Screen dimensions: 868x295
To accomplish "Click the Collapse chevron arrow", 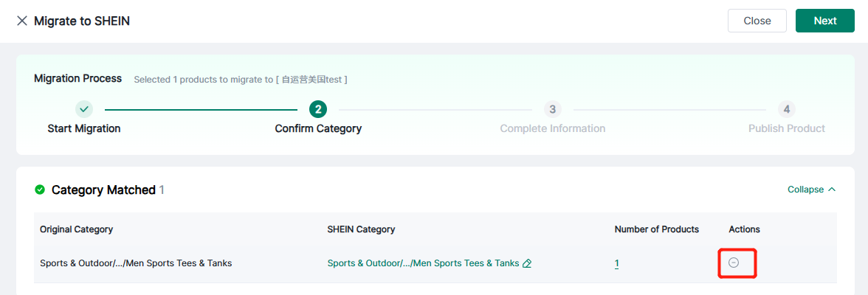I will tap(832, 190).
